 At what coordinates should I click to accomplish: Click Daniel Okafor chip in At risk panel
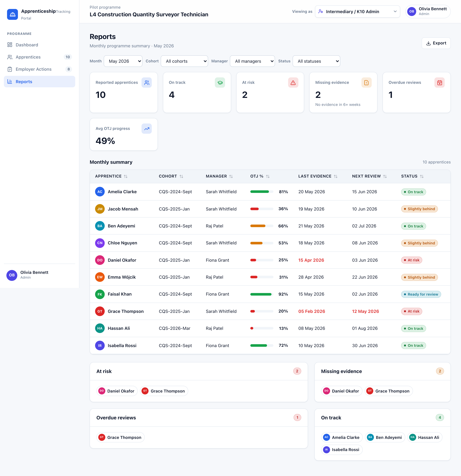tap(117, 391)
